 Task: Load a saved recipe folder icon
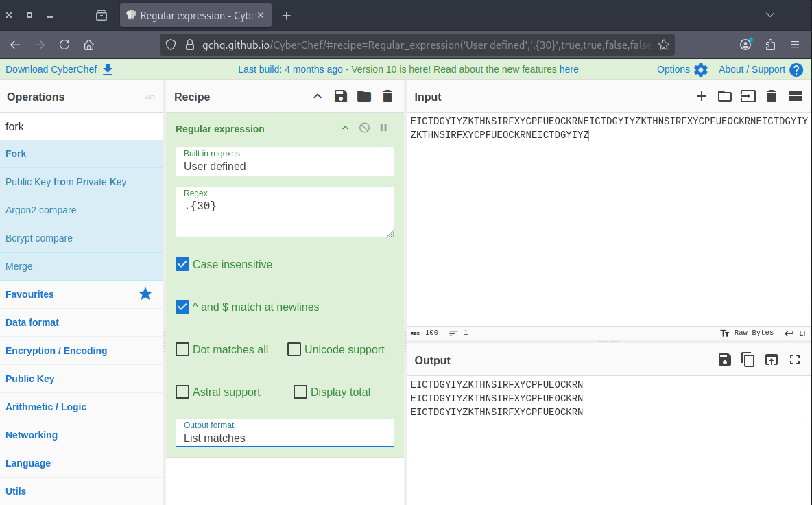(364, 97)
